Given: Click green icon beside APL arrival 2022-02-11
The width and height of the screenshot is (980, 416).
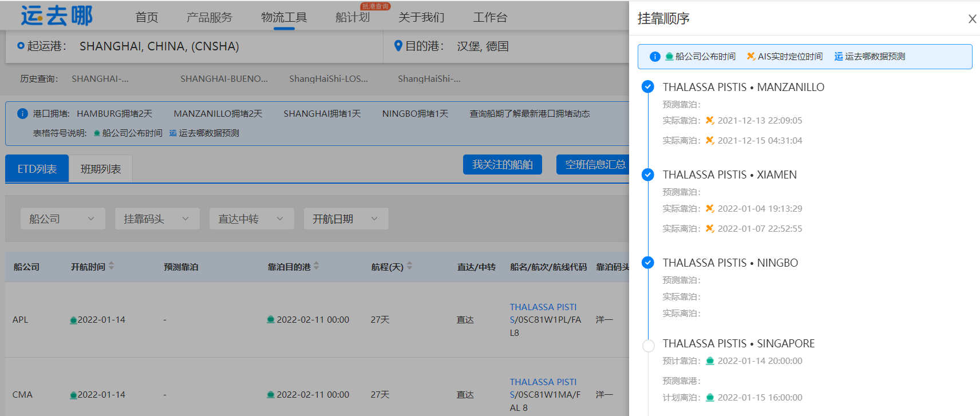Looking at the screenshot, I should pos(271,319).
